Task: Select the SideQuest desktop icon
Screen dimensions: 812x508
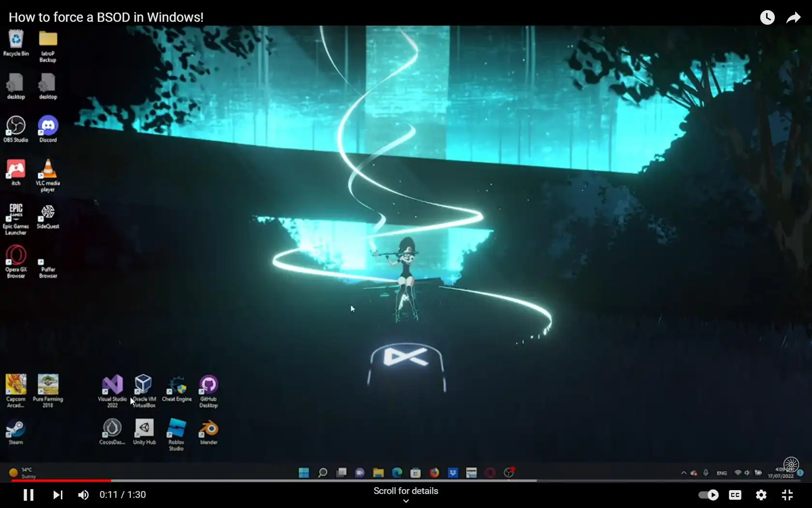Action: [48, 216]
